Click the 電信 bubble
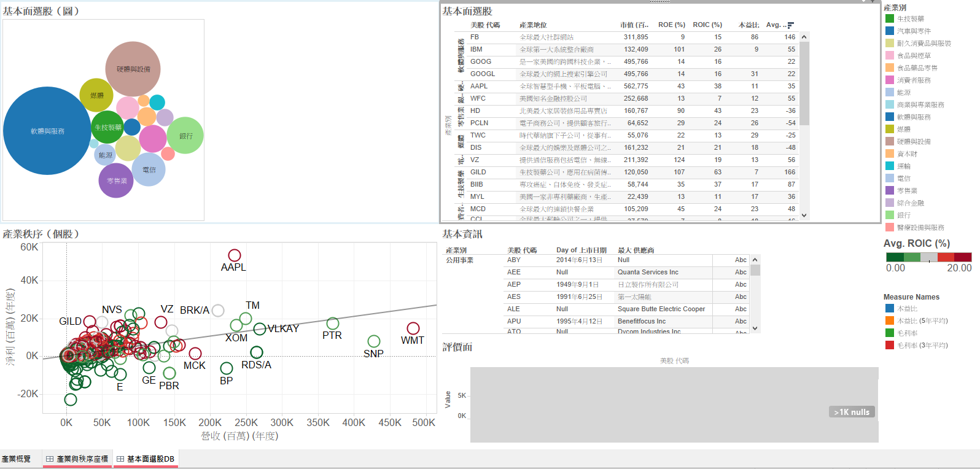The width and height of the screenshot is (980, 469). click(x=149, y=169)
